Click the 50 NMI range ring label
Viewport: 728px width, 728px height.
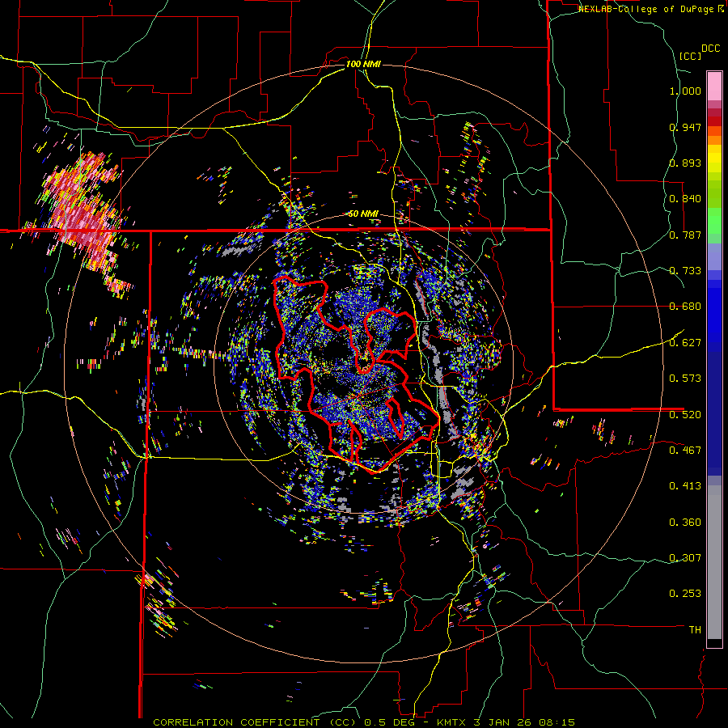363,214
